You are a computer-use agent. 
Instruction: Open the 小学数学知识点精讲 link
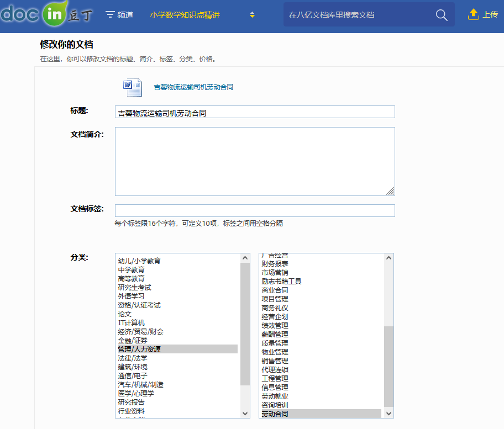[x=185, y=15]
